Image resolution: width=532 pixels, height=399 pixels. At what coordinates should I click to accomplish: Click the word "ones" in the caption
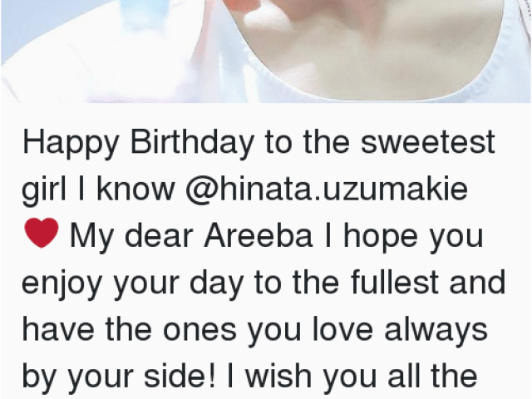(199, 330)
